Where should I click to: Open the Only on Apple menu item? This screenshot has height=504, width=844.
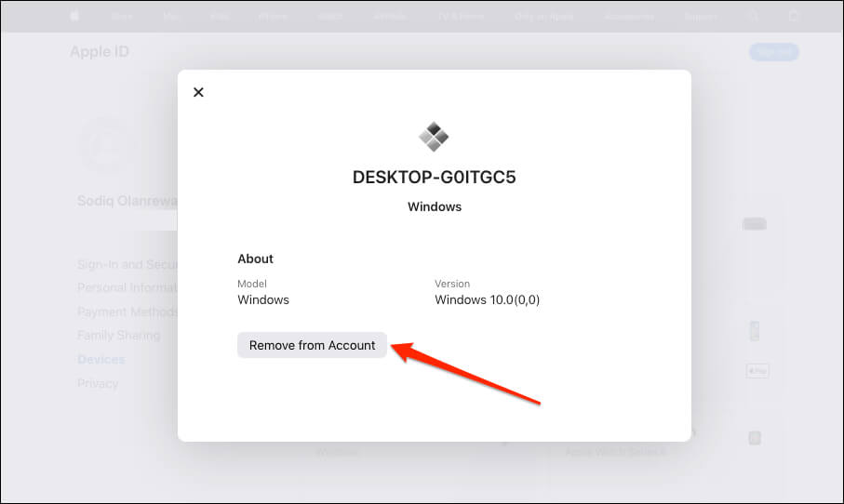pos(543,17)
